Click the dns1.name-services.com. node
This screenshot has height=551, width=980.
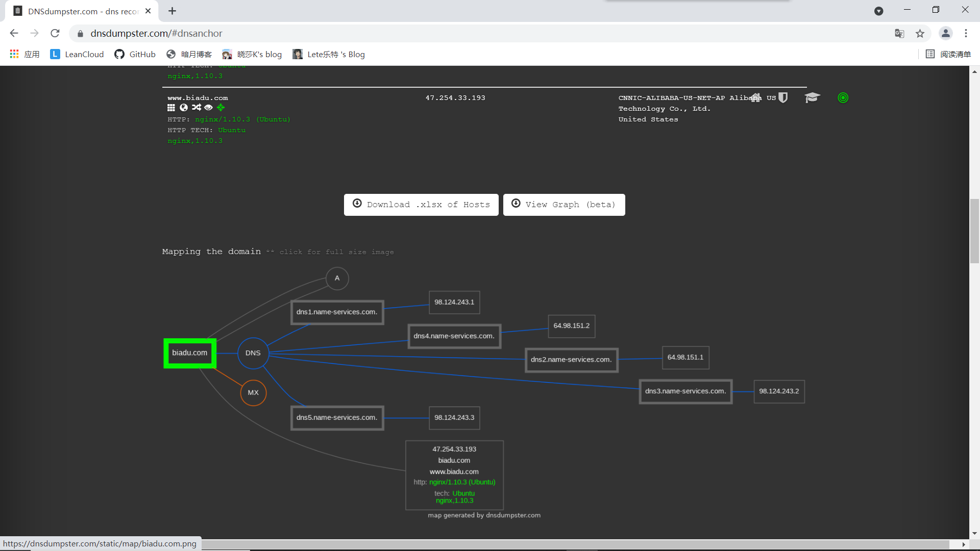[337, 312]
